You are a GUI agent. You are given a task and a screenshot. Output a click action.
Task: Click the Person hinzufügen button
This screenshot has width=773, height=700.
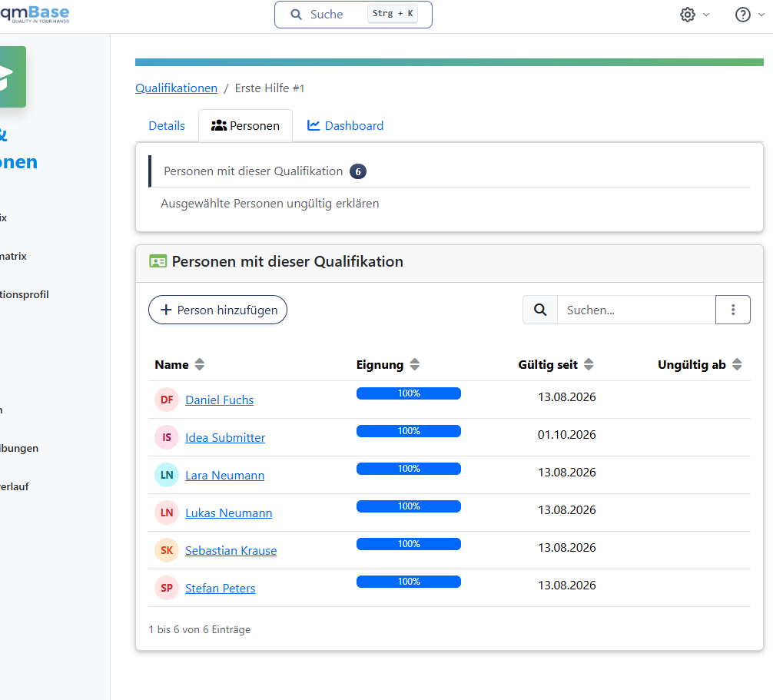218,310
